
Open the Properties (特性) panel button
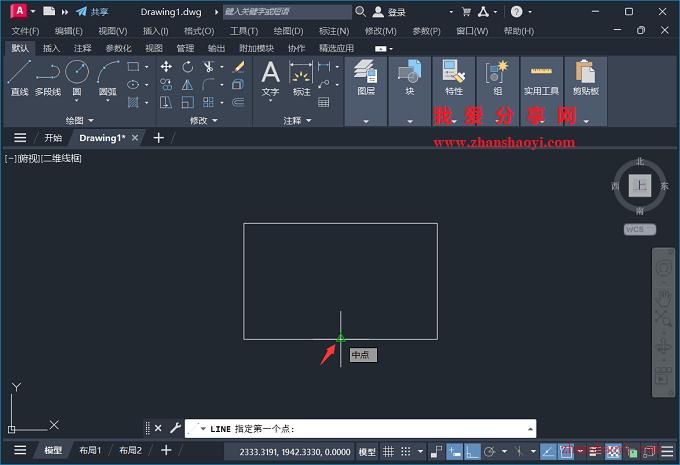[454, 91]
